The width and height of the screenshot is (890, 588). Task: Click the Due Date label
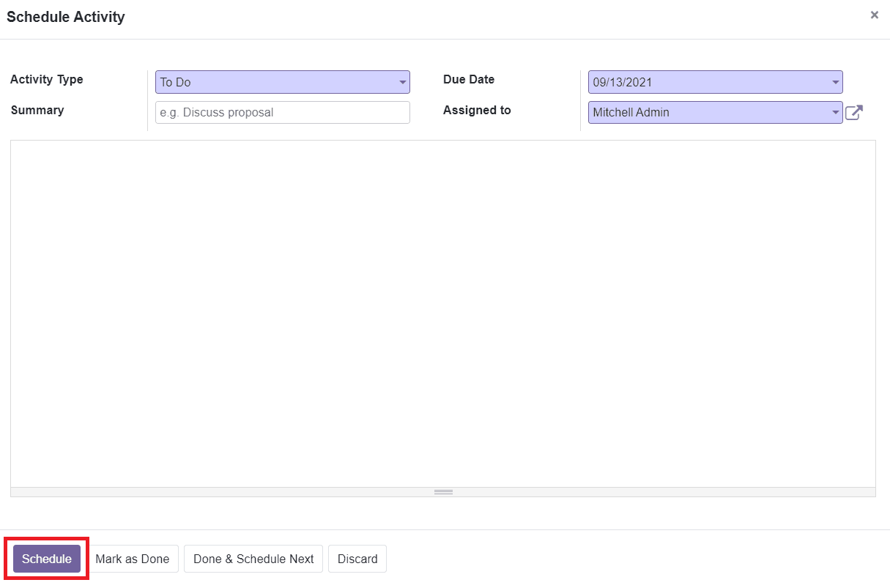point(468,79)
